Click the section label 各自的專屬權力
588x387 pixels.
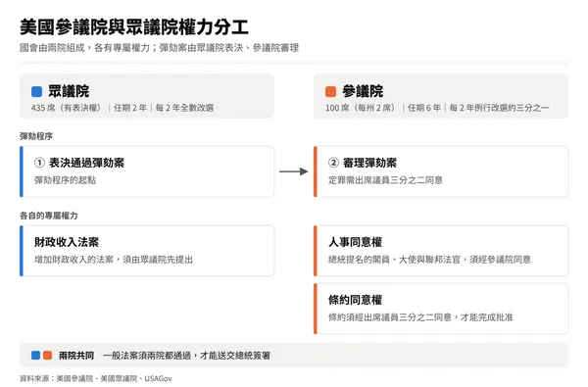coord(49,216)
